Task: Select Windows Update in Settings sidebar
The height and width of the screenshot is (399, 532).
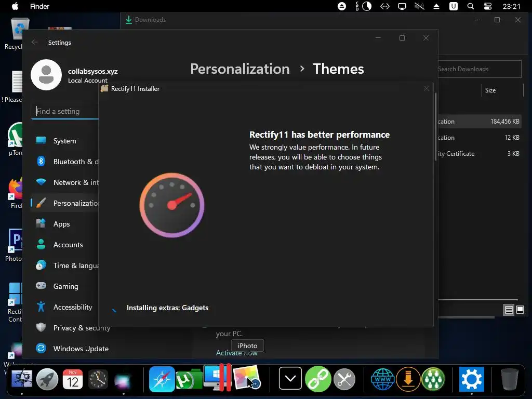Action: 71,349
